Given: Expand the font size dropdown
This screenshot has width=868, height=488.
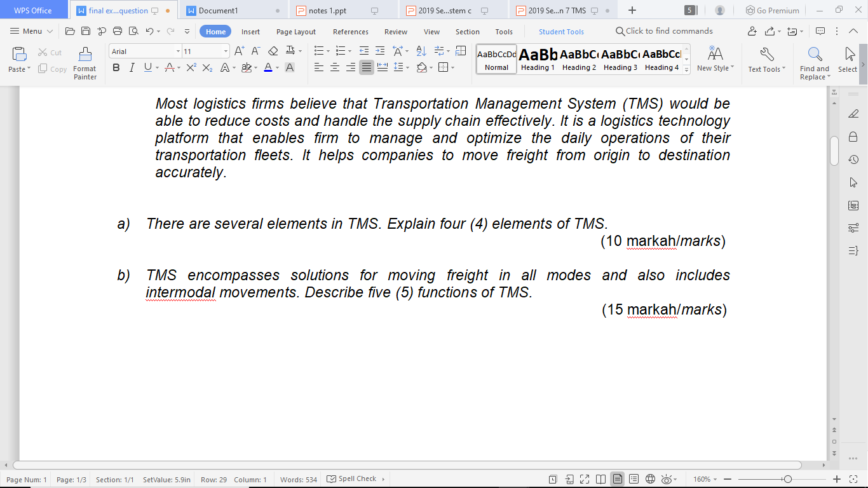Looking at the screenshot, I should [226, 51].
